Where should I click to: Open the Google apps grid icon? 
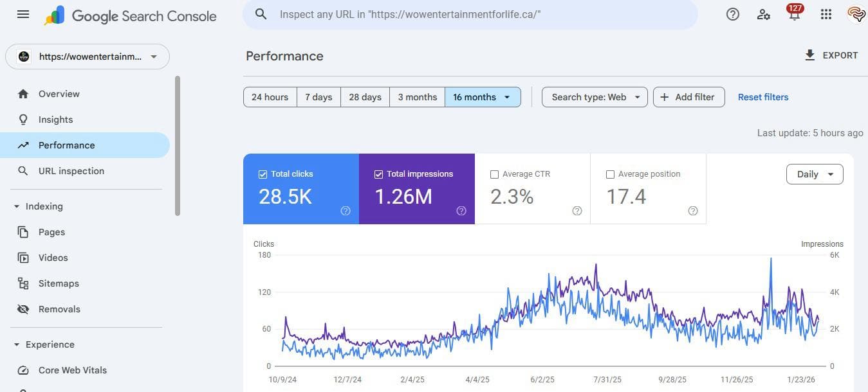pos(826,14)
